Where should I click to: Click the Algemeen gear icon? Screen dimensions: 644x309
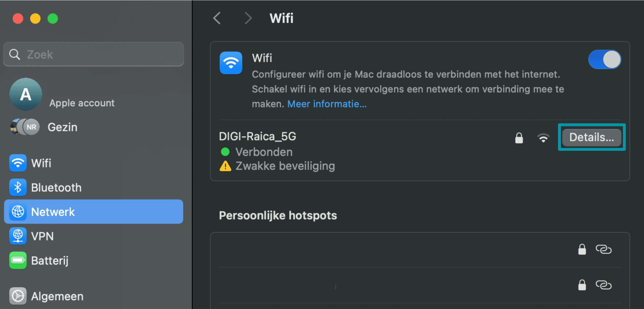click(17, 296)
